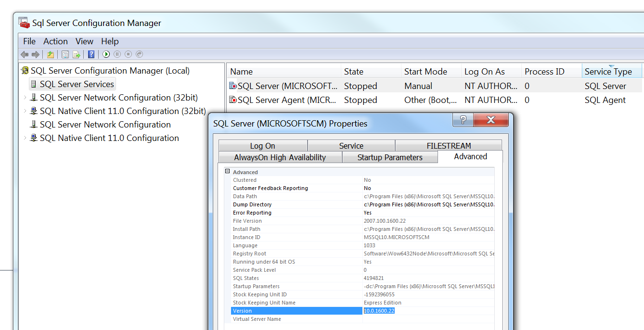
Task: Click the Forward arrow in the toolbar
Action: point(35,54)
